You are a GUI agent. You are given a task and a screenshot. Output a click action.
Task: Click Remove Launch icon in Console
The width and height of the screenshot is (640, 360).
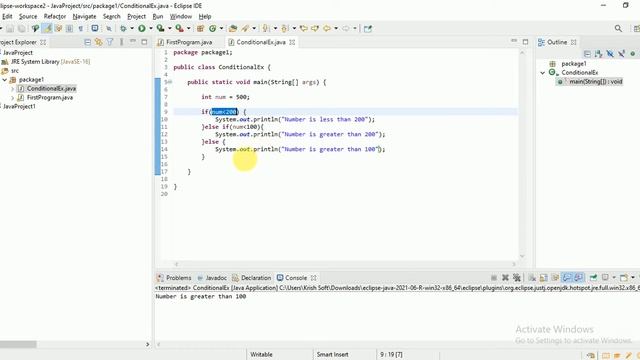(x=505, y=278)
